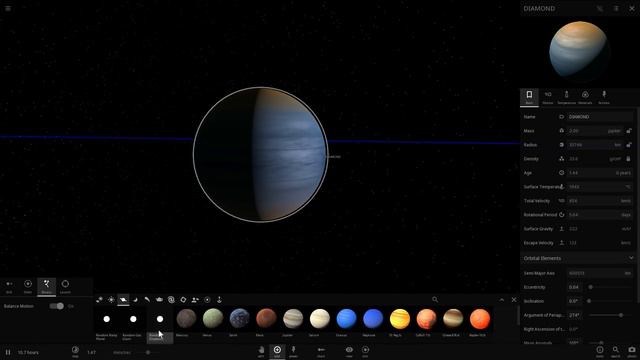This screenshot has width=640, height=360.
Task: Open the Basic properties tab
Action: tap(529, 97)
